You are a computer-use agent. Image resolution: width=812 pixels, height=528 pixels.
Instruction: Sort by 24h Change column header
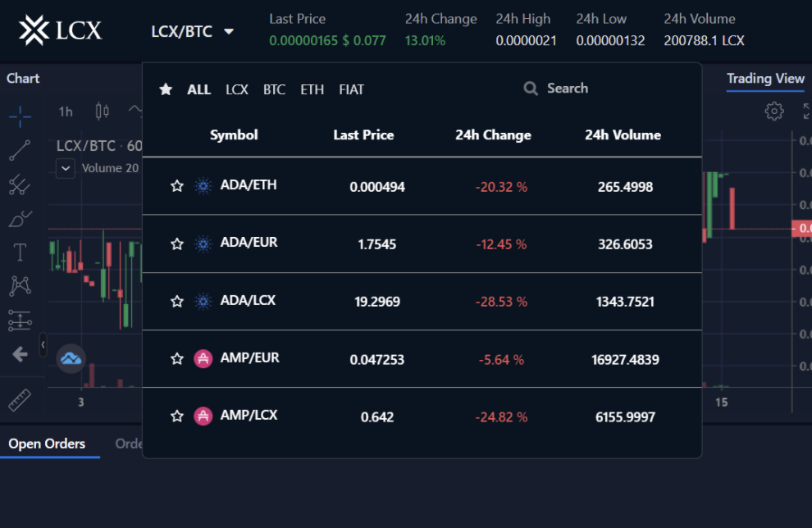click(493, 135)
